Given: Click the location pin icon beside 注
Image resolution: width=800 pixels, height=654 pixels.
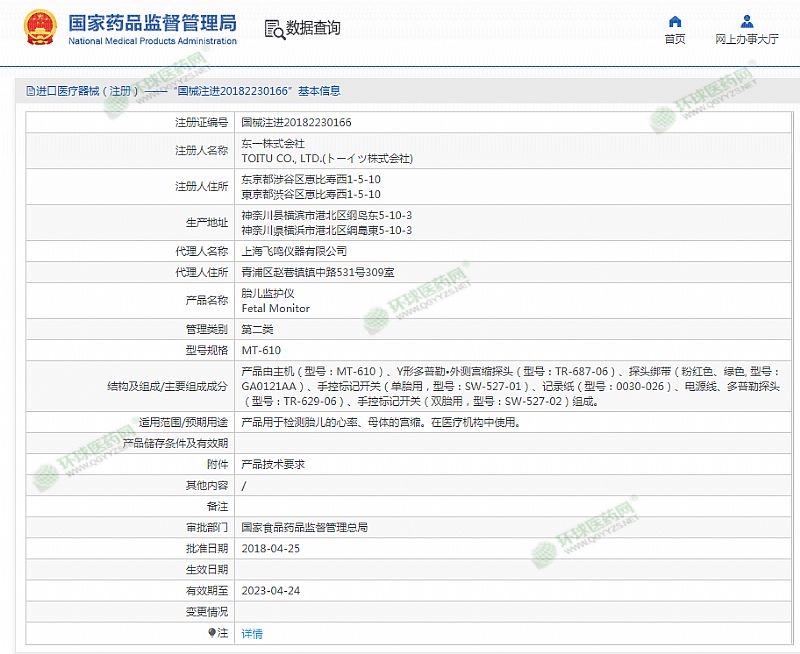Looking at the screenshot, I should tap(211, 633).
